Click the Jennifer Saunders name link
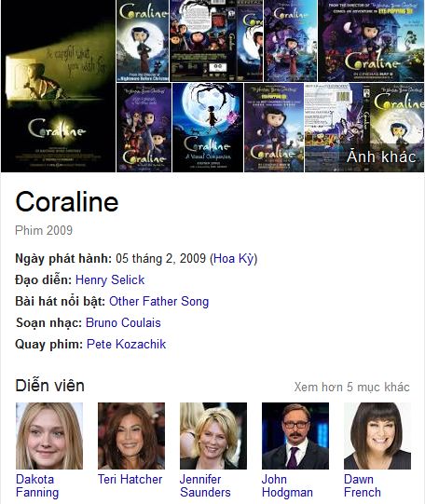This screenshot has width=425, height=504. tap(205, 485)
